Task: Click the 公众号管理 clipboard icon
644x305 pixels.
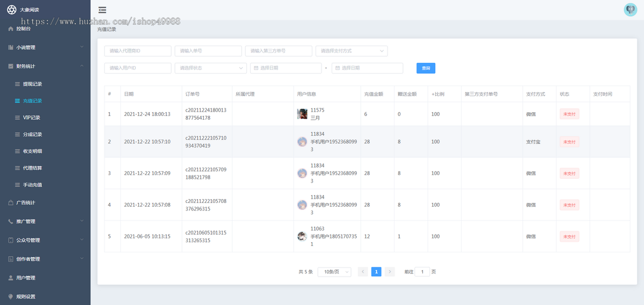Action: (x=11, y=240)
